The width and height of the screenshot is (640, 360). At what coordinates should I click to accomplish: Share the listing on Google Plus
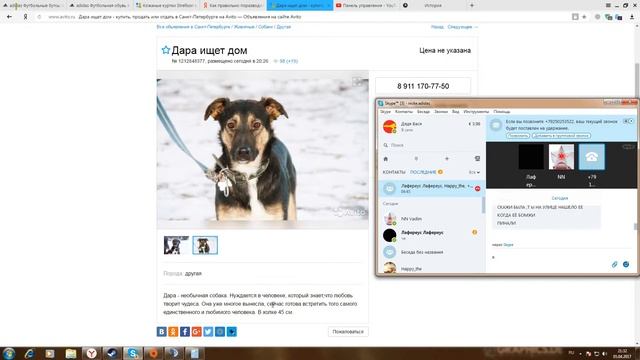point(196,331)
